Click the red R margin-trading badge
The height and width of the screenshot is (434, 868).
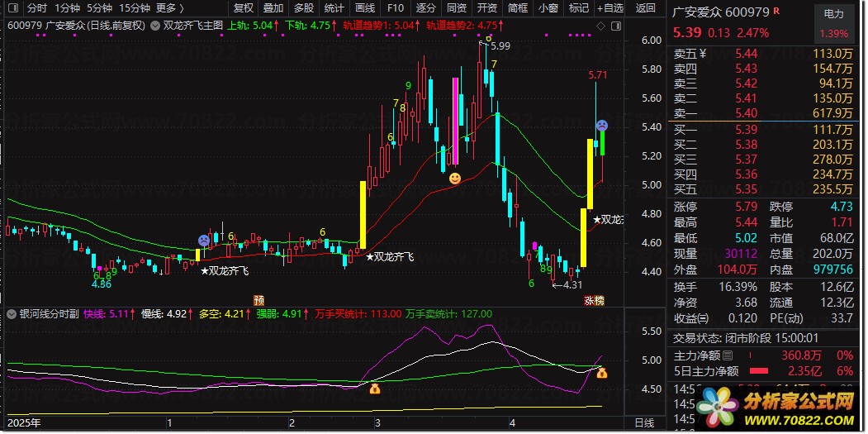(x=776, y=11)
